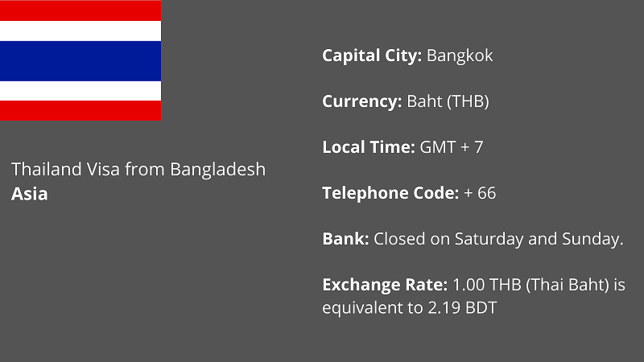This screenshot has height=362, width=644.
Task: Click the 'Local Time:' label
Action: (369, 147)
